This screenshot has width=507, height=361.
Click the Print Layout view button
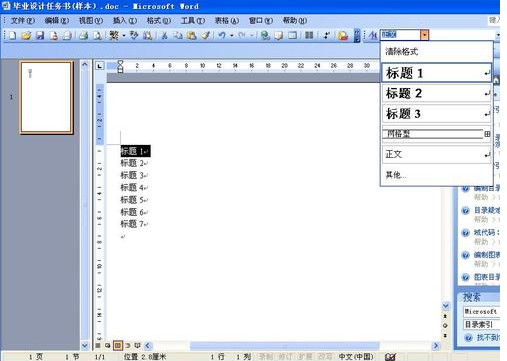pyautogui.click(x=118, y=345)
